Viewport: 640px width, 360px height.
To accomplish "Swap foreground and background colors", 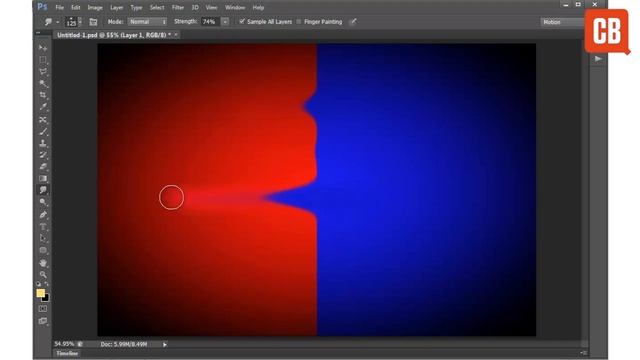I will coord(47,284).
